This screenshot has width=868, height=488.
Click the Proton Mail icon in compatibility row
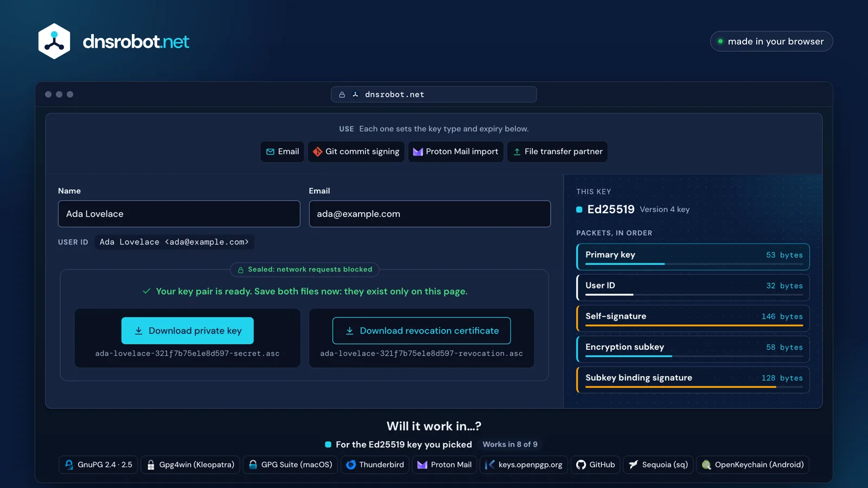coord(422,465)
